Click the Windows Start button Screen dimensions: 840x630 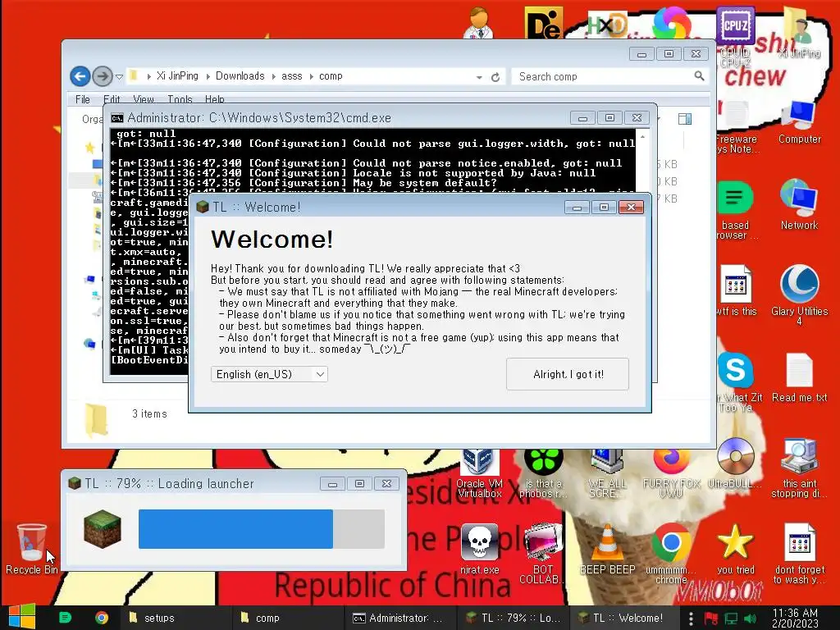point(21,617)
